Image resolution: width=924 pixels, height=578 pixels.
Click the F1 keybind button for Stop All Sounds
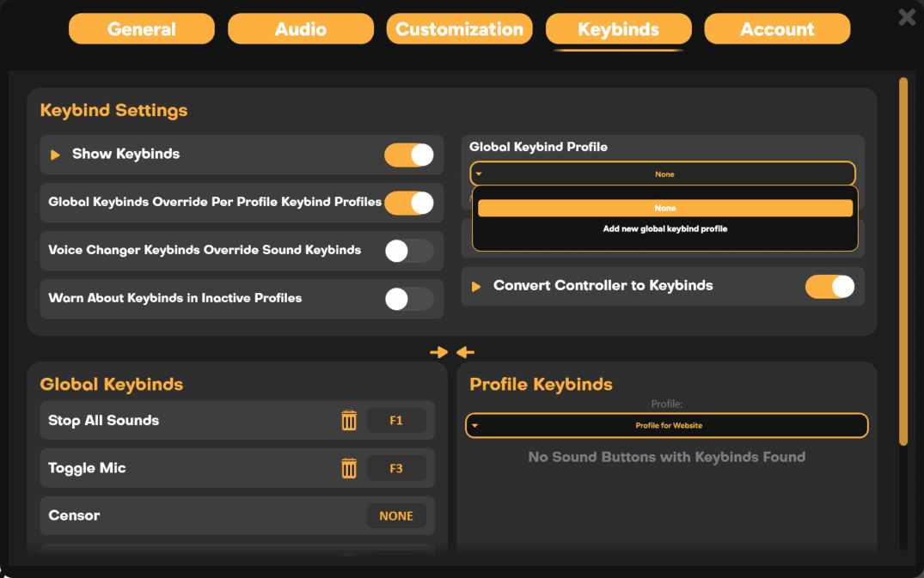pos(396,420)
